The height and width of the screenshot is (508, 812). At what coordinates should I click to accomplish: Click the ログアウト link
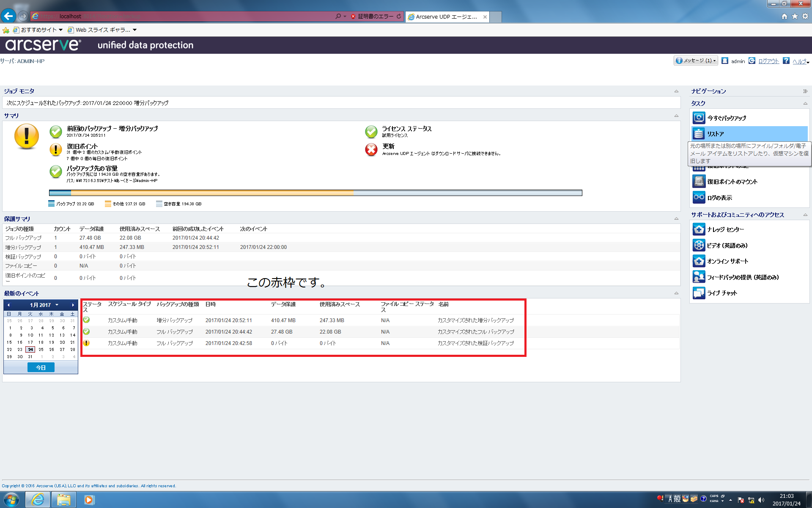(768, 61)
